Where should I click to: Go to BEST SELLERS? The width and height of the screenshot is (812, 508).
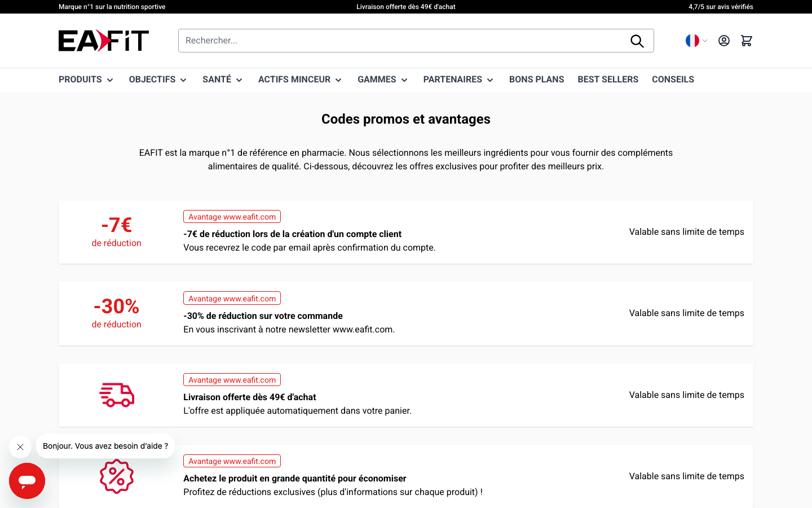click(x=608, y=80)
